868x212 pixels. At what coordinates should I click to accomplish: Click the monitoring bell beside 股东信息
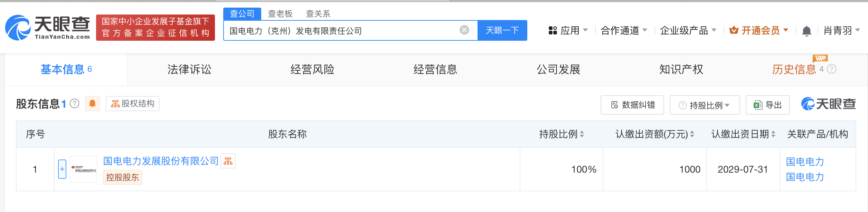pos(92,104)
